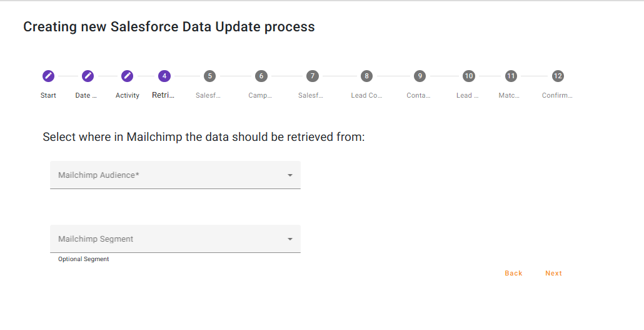Viewport: 644px width, 330px height.
Task: Open the Mailchimp Audience dropdown
Action: click(169, 175)
